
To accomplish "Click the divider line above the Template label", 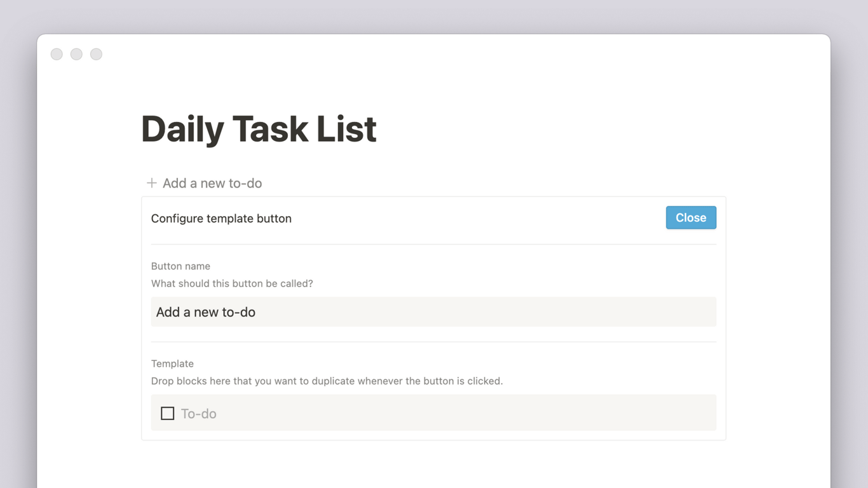I will coord(433,342).
